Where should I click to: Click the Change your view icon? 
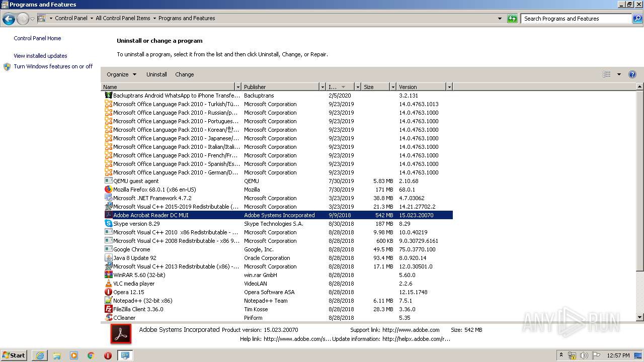pyautogui.click(x=607, y=74)
